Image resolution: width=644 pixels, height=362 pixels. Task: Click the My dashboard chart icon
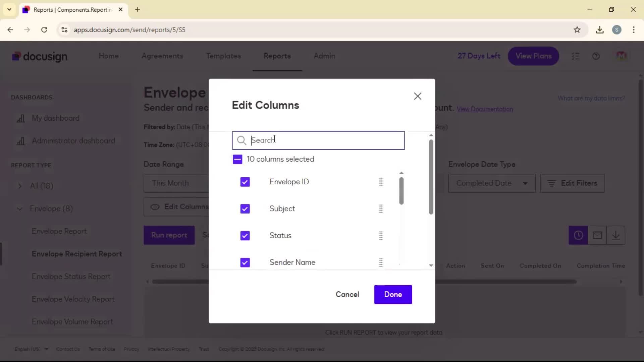click(20, 118)
